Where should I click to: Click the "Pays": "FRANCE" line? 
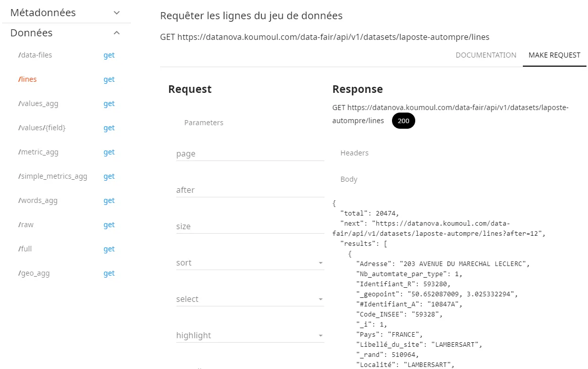coord(389,335)
